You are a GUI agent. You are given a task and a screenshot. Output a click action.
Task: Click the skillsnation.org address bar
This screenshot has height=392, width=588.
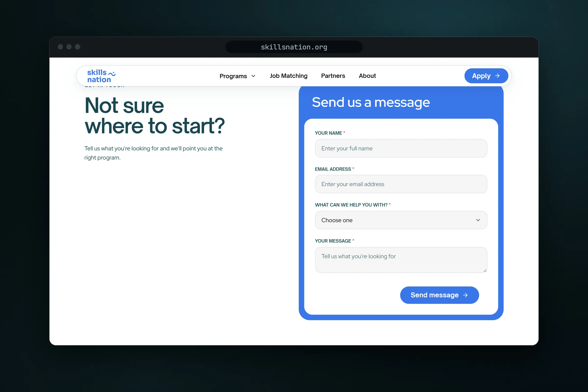click(294, 47)
